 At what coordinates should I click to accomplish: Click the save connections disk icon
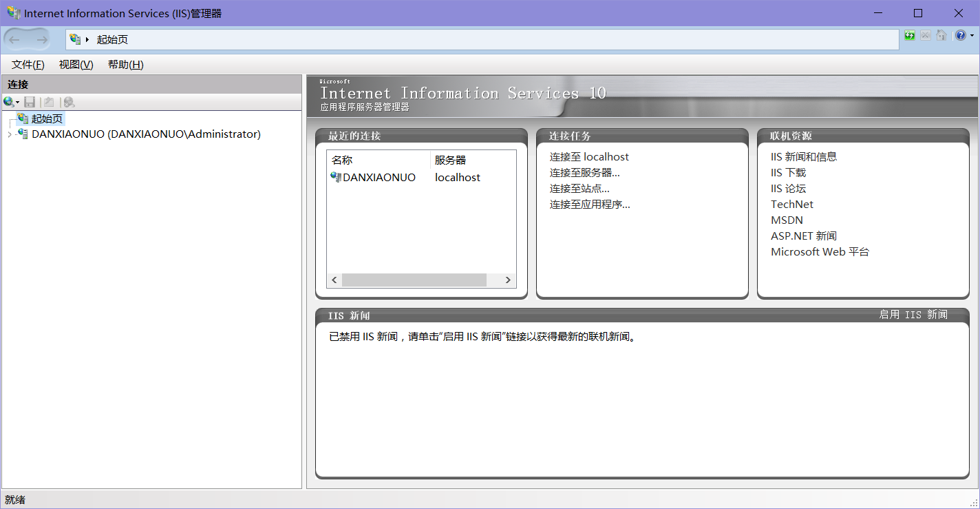[x=30, y=102]
